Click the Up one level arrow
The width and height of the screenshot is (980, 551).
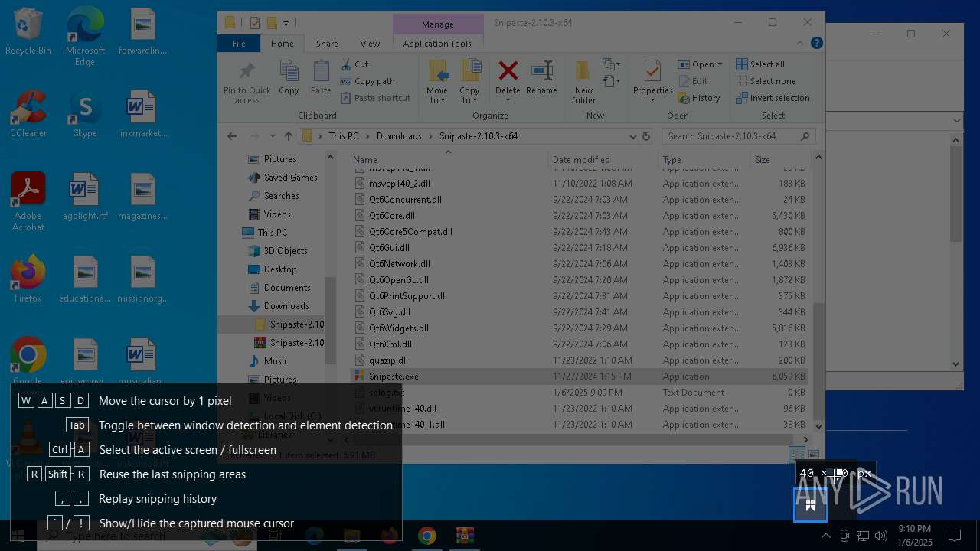coord(289,136)
